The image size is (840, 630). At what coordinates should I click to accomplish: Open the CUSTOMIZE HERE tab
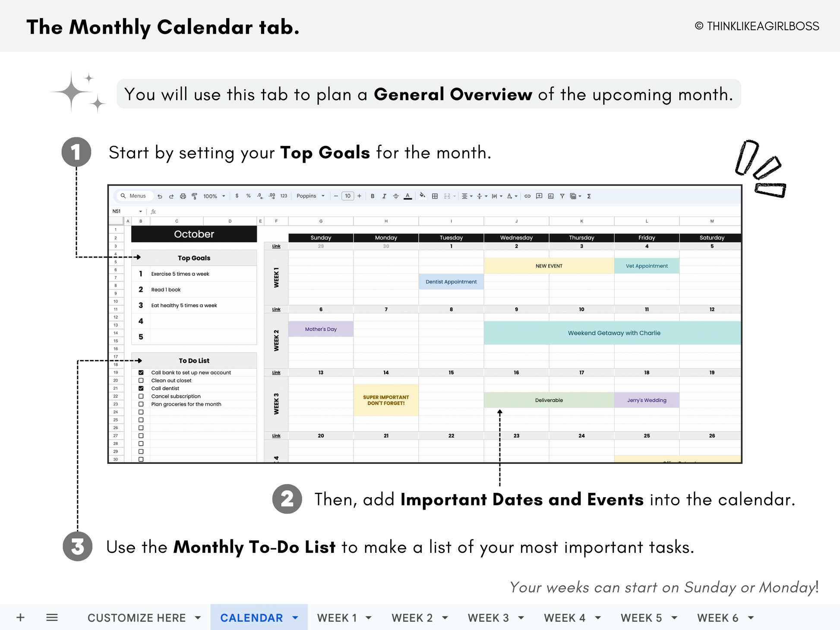coord(136,618)
